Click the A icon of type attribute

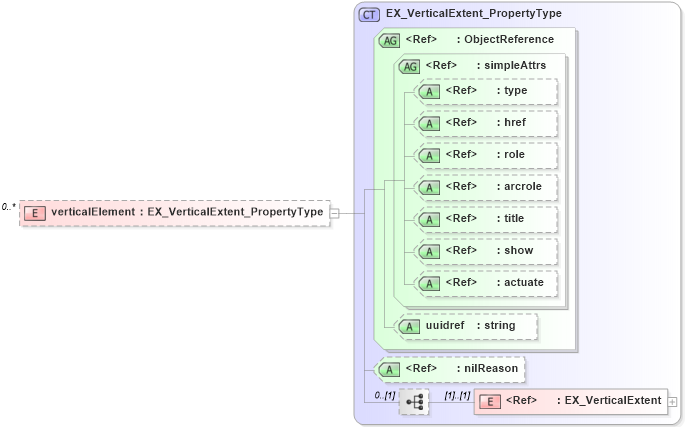click(429, 92)
